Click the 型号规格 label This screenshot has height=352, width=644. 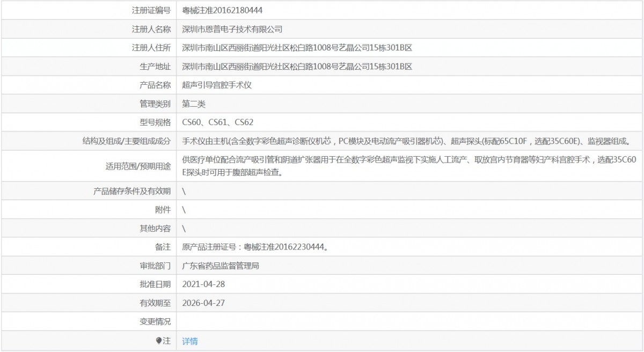click(x=155, y=123)
